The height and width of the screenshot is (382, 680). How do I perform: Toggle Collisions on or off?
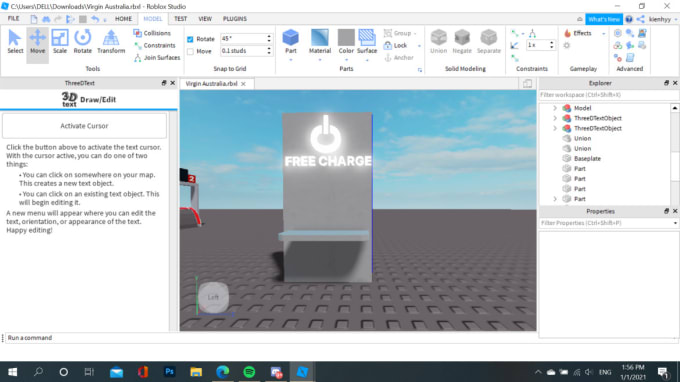click(x=152, y=33)
